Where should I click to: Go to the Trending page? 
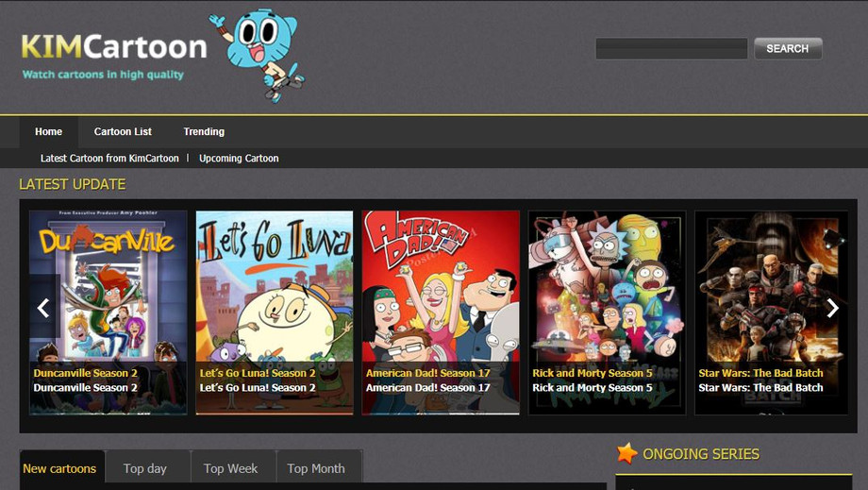pyautogui.click(x=204, y=132)
